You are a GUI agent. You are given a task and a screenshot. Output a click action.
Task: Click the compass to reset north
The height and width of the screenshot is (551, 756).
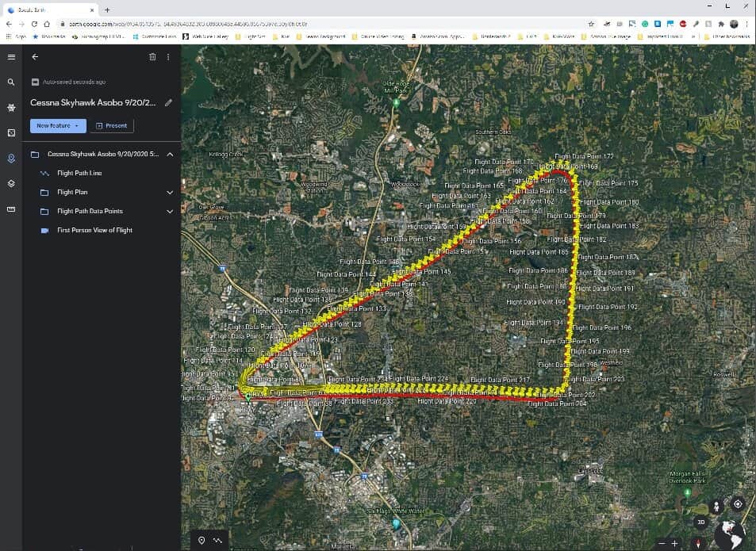(698, 543)
